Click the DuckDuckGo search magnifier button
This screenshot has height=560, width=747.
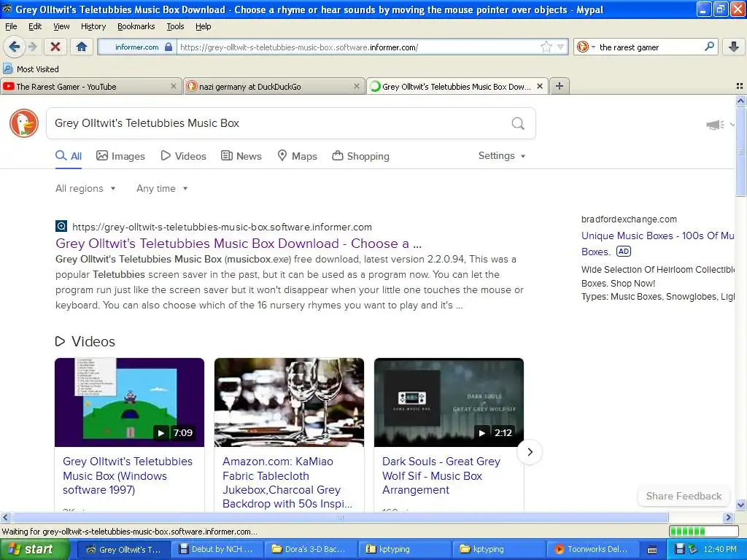point(518,123)
